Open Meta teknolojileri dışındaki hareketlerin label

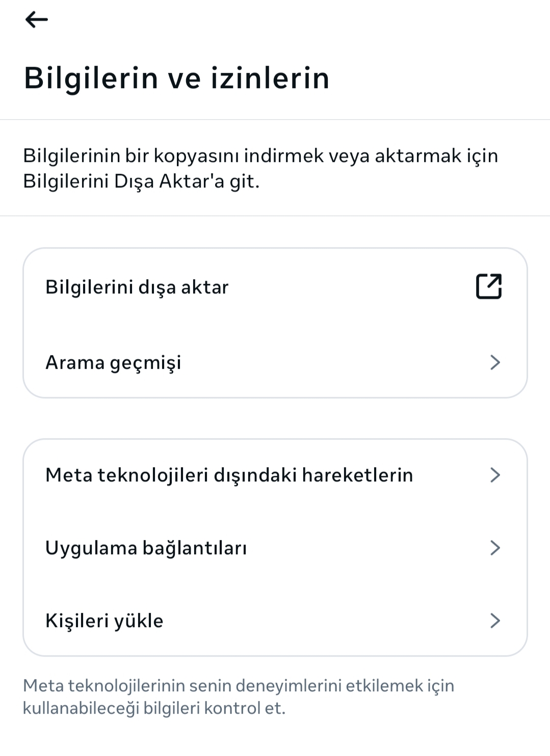pyautogui.click(x=229, y=475)
